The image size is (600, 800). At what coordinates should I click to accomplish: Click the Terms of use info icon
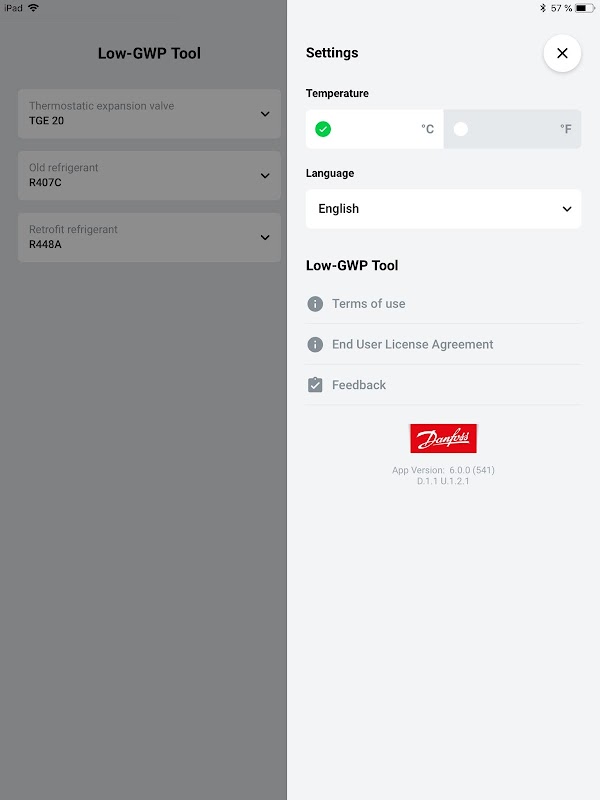(315, 304)
